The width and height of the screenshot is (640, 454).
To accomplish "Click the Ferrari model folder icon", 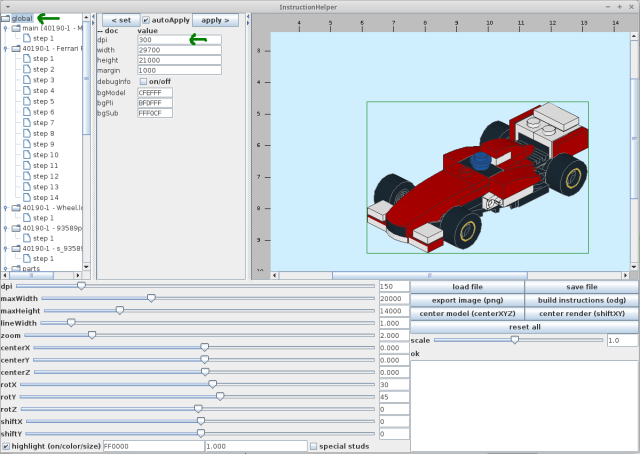I will click(16, 48).
